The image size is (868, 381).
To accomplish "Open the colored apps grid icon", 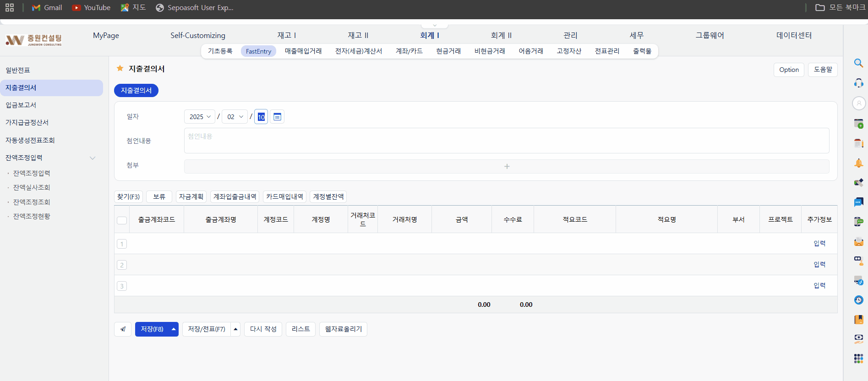I will 858,359.
